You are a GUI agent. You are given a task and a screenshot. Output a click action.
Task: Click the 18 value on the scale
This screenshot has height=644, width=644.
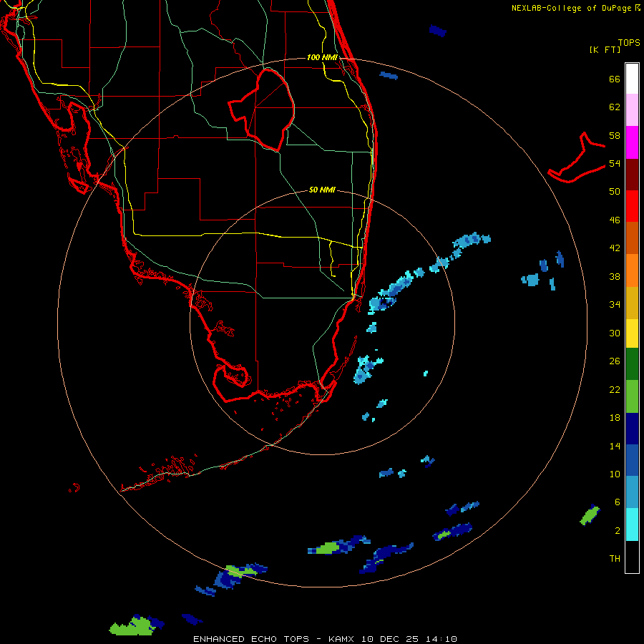[x=615, y=418]
